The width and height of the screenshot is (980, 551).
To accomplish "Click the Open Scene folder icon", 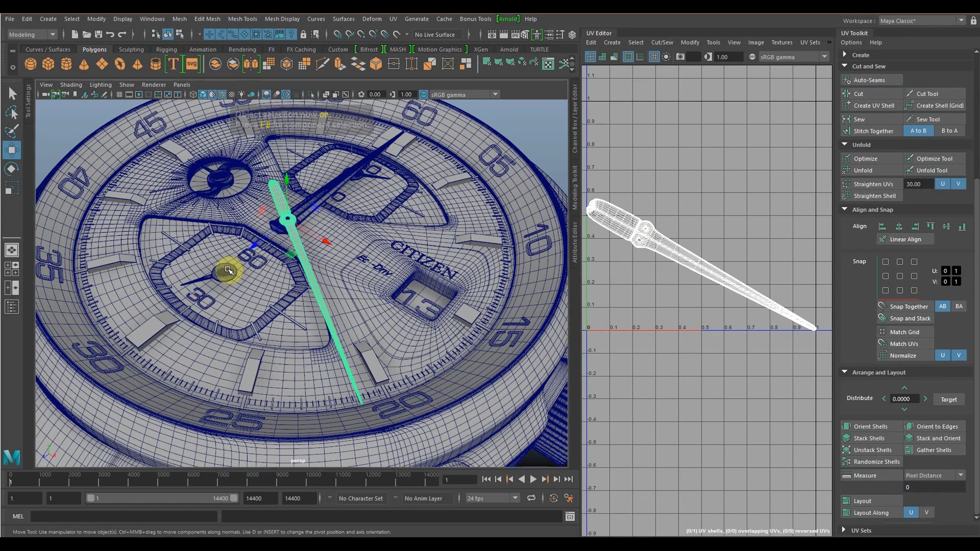I will [87, 34].
